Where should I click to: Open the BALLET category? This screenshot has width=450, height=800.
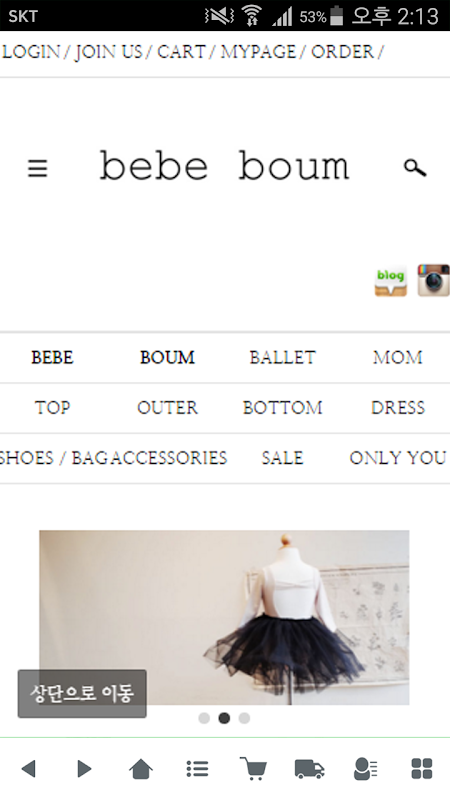pyautogui.click(x=283, y=358)
